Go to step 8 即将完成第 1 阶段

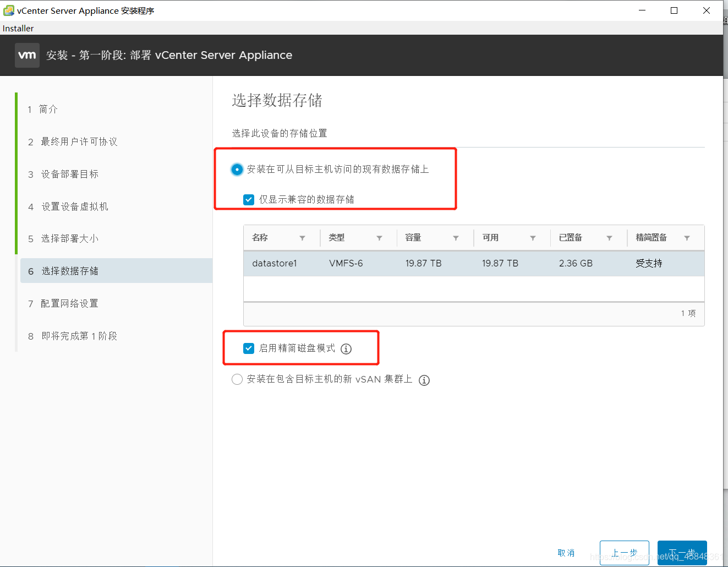pos(73,336)
